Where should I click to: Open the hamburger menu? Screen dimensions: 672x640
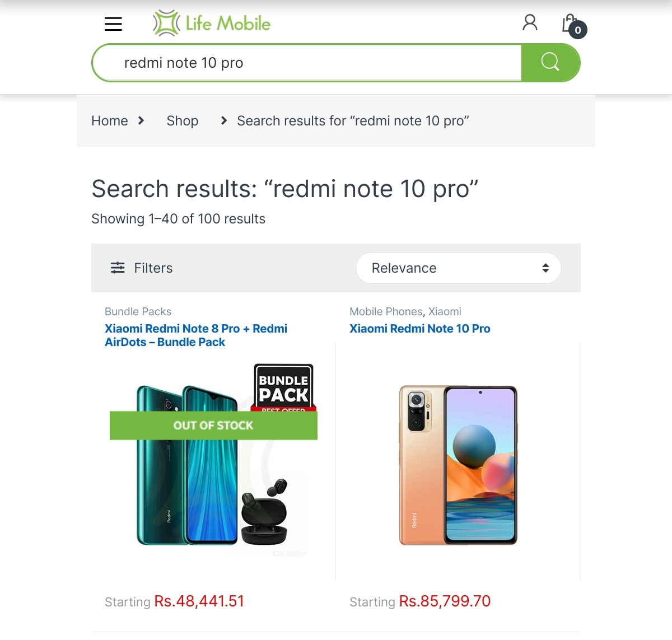113,24
